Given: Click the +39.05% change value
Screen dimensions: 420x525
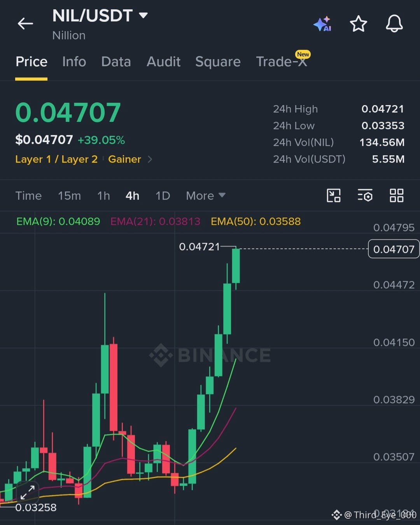Looking at the screenshot, I should click(x=101, y=140).
